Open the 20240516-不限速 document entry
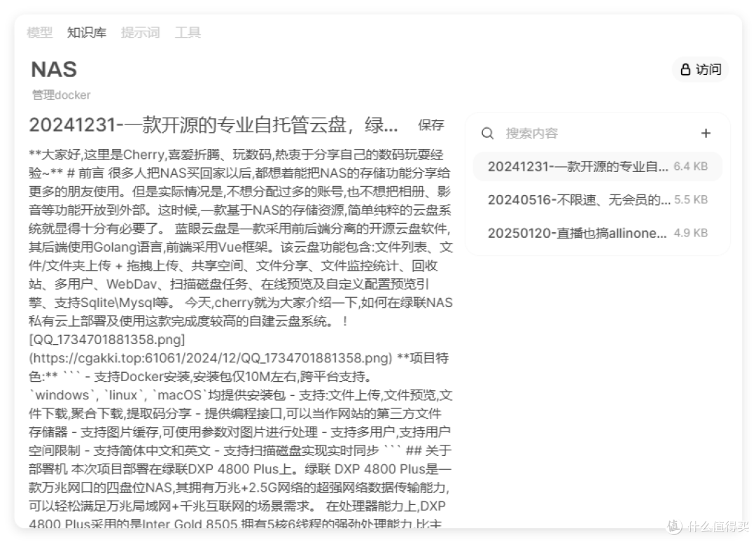Viewport: 756px width, 542px height. (x=597, y=199)
